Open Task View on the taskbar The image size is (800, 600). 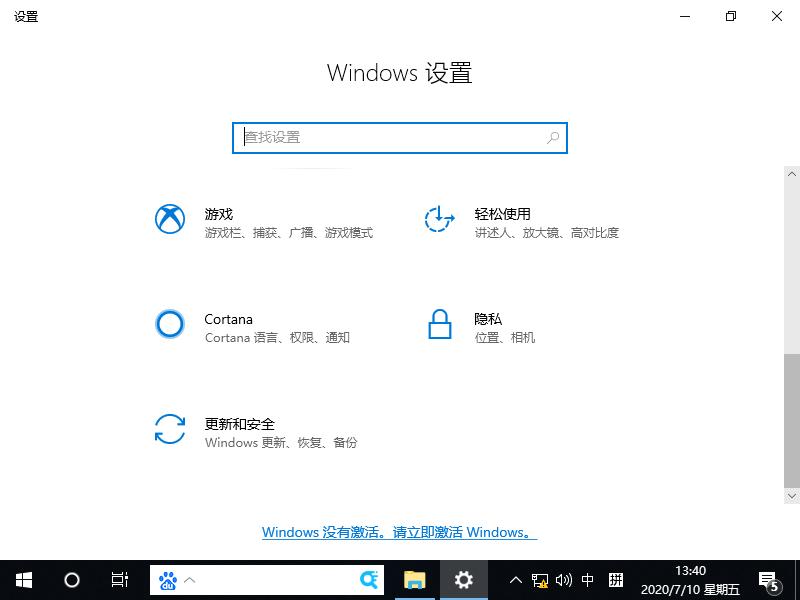click(119, 580)
